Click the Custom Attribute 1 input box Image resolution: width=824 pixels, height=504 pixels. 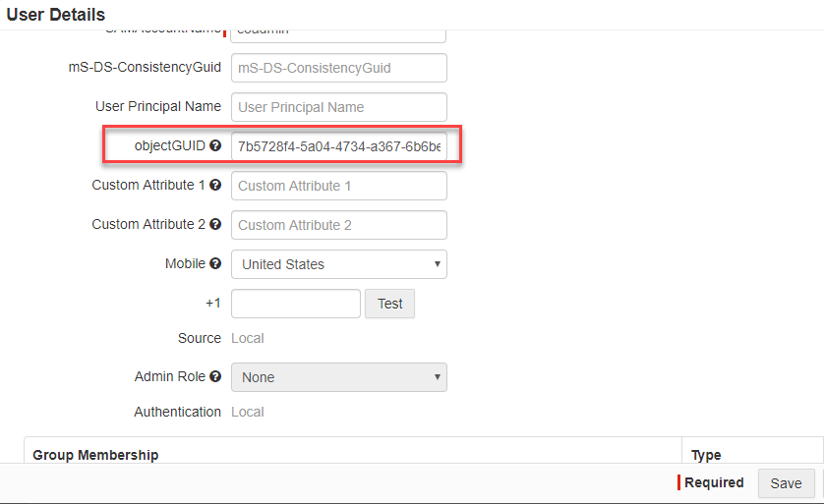pos(339,186)
